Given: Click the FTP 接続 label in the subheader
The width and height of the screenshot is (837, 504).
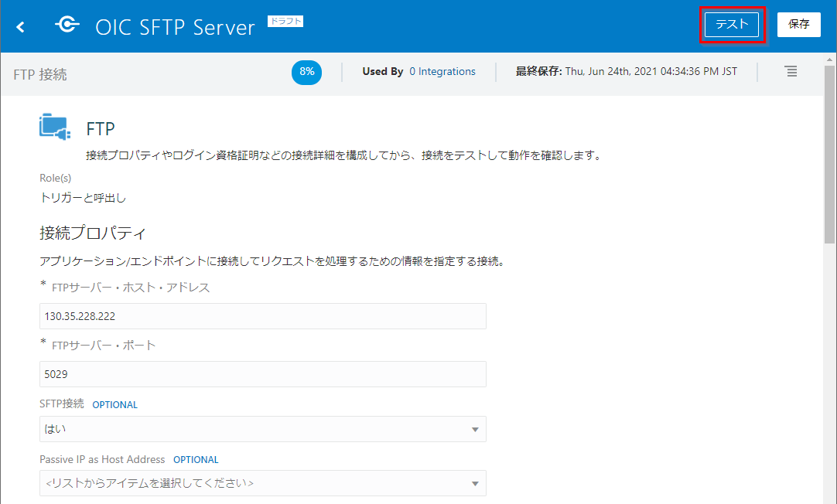Looking at the screenshot, I should pyautogui.click(x=40, y=75).
